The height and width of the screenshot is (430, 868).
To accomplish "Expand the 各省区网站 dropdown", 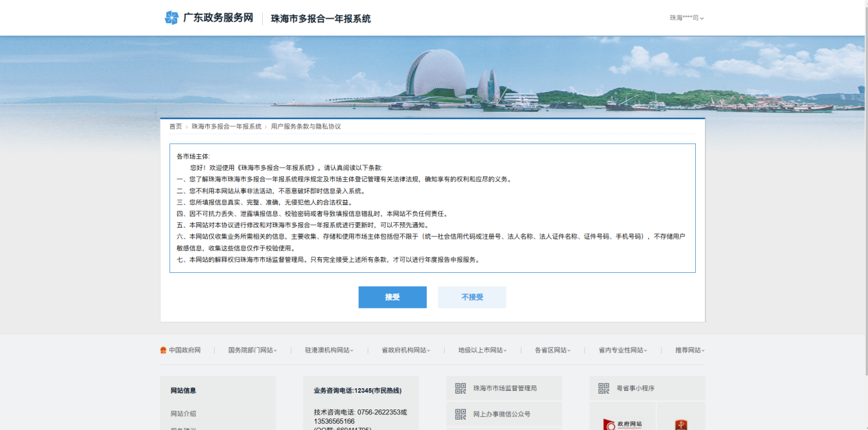I will point(552,350).
